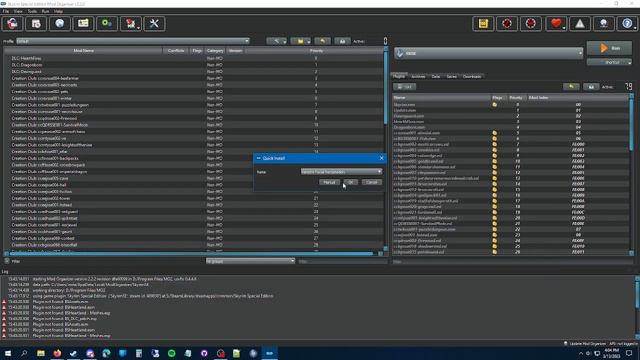Open the Shortcut dropdown below Run
Viewport: 640px width, 360px height.
[x=609, y=62]
